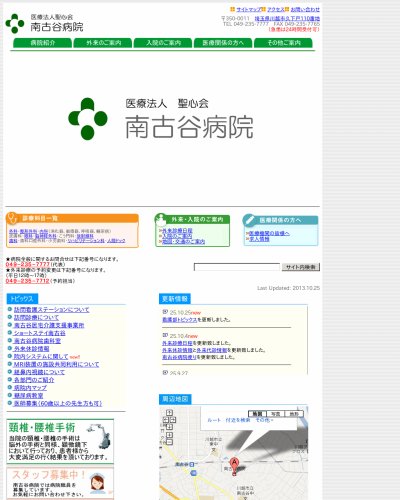Screen dimensions: 400x500
Task: Click the person icon on the green panel
Action: click(161, 219)
